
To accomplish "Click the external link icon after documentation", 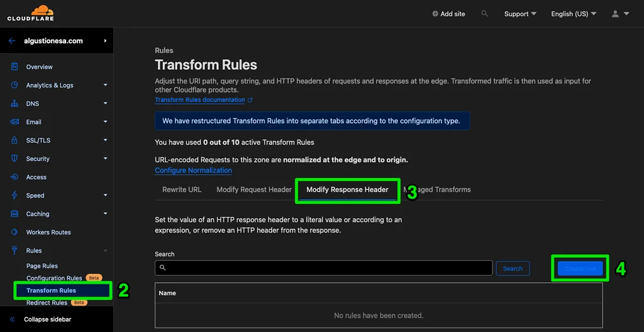I will click(x=250, y=100).
